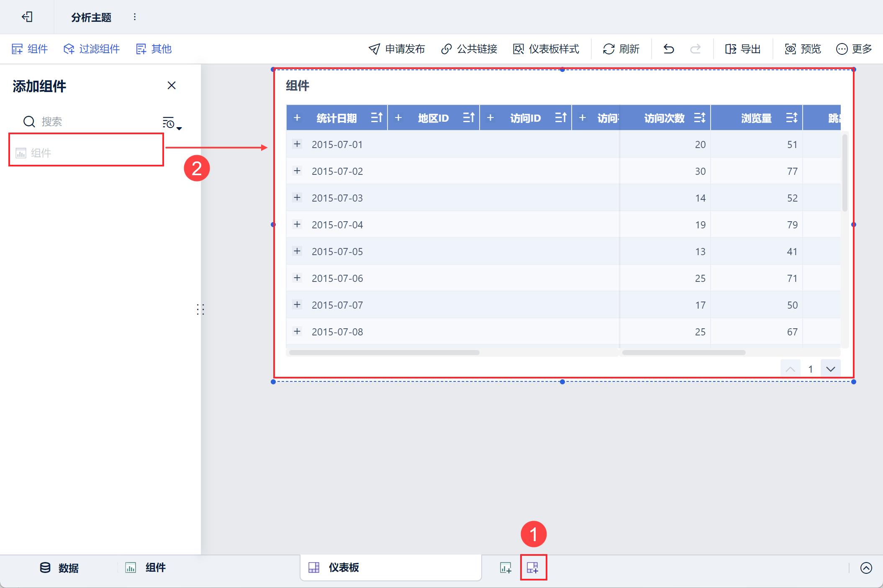Viewport: 883px width, 588px height.
Task: Click the undo arrow icon
Action: coord(669,49)
